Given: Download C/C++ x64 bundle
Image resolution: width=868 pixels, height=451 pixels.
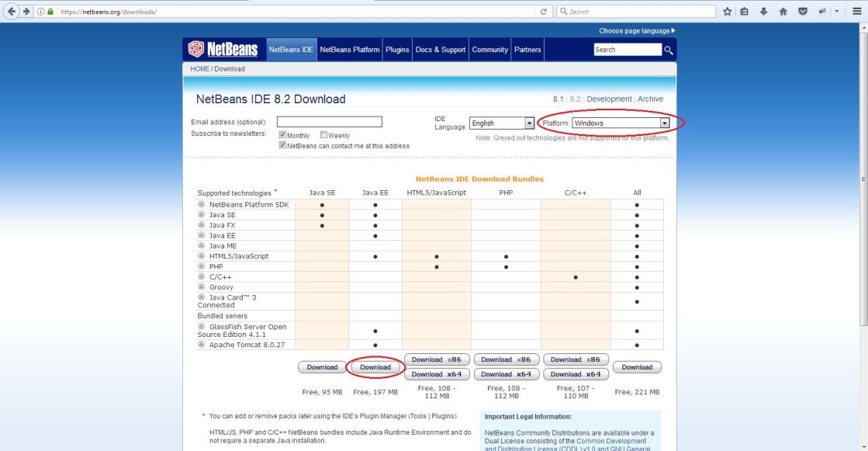Looking at the screenshot, I should click(x=576, y=374).
